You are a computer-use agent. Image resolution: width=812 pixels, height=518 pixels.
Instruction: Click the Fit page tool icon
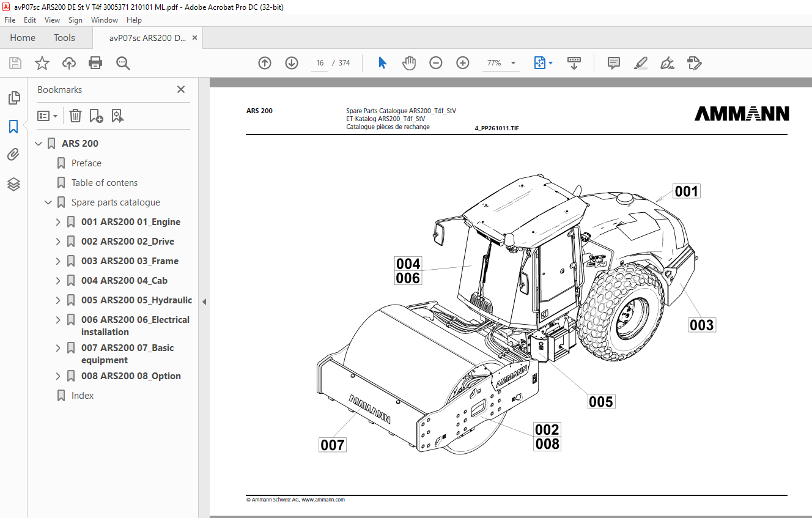tap(539, 63)
